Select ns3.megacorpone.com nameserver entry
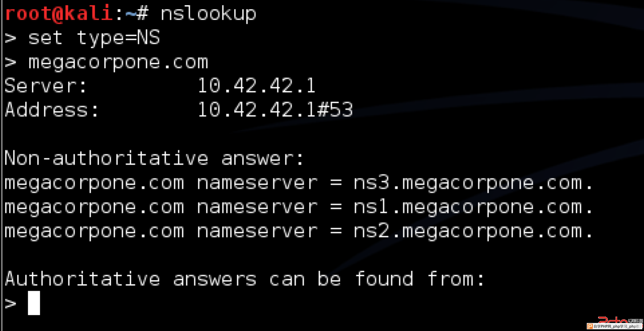Viewport: 644px width, 331px height. 473,183
